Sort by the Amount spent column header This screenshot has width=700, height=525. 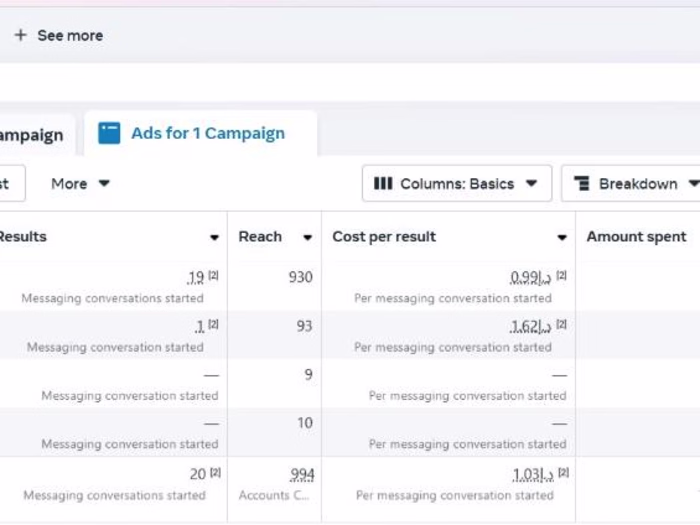click(636, 237)
